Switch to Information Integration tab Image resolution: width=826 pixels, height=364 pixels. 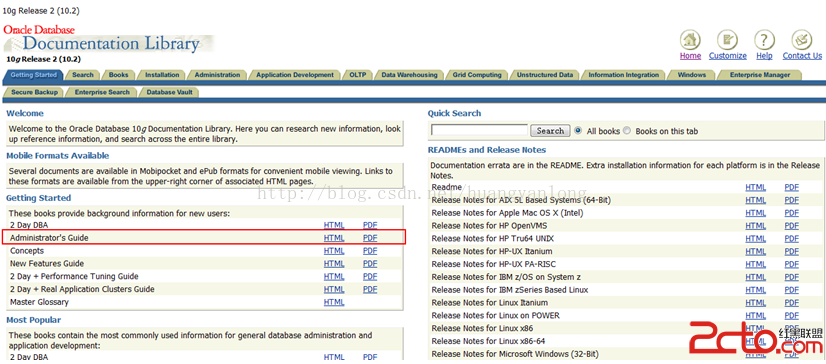pyautogui.click(x=624, y=75)
